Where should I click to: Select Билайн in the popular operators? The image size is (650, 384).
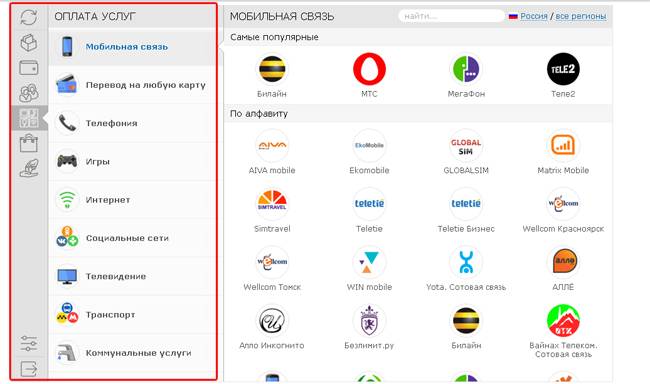tap(272, 76)
